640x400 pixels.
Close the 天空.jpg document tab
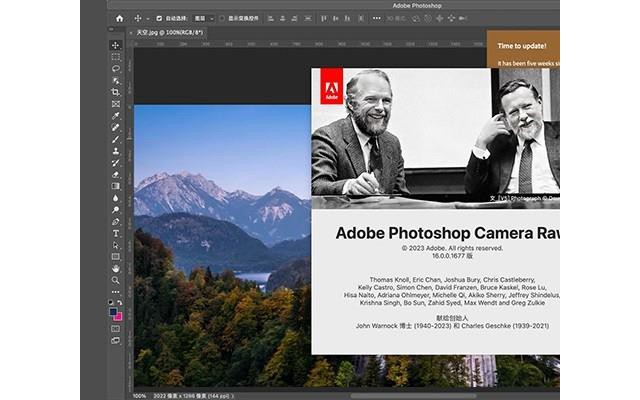click(x=131, y=33)
